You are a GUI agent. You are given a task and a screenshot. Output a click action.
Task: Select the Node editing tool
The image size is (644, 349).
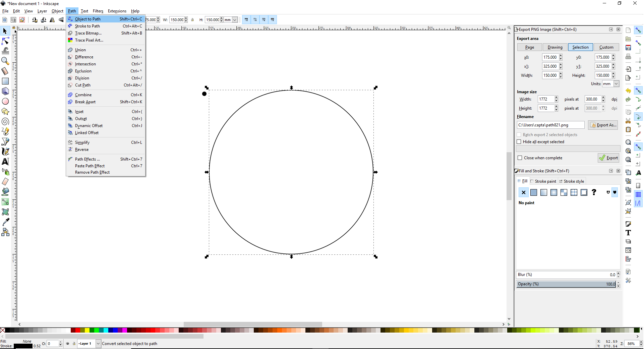pyautogui.click(x=5, y=41)
